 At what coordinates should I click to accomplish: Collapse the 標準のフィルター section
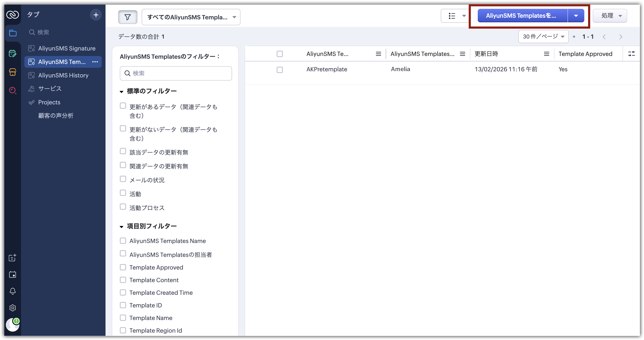[x=121, y=92]
